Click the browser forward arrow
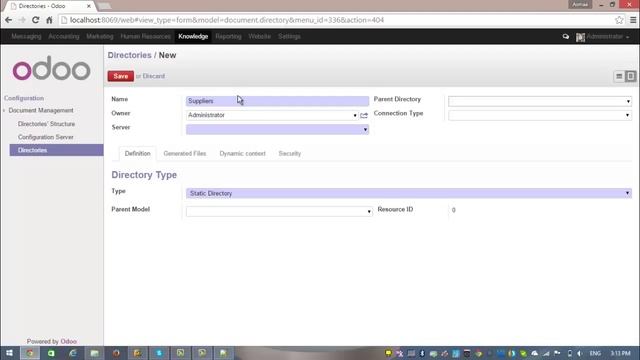Viewport: 640px width, 360px height. click(x=22, y=20)
